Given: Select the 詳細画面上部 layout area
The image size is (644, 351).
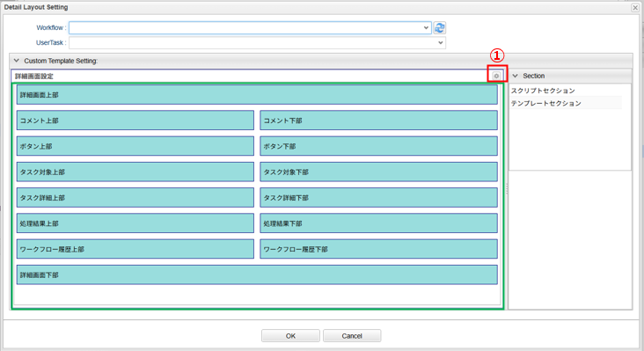Looking at the screenshot, I should 257,95.
